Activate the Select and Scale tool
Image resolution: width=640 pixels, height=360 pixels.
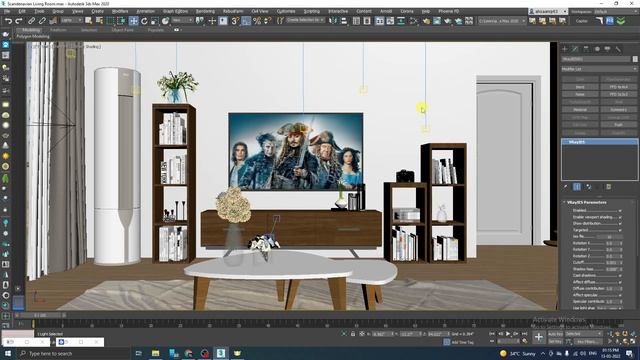(155, 20)
